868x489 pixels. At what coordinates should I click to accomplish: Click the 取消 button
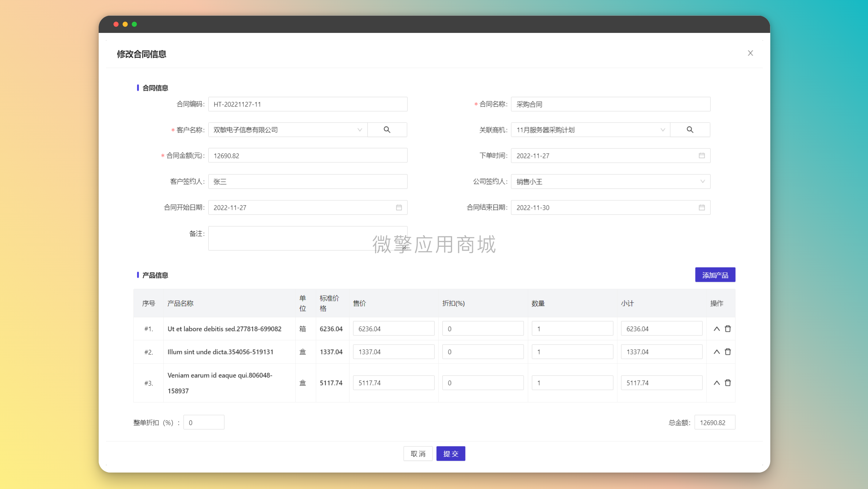(418, 454)
